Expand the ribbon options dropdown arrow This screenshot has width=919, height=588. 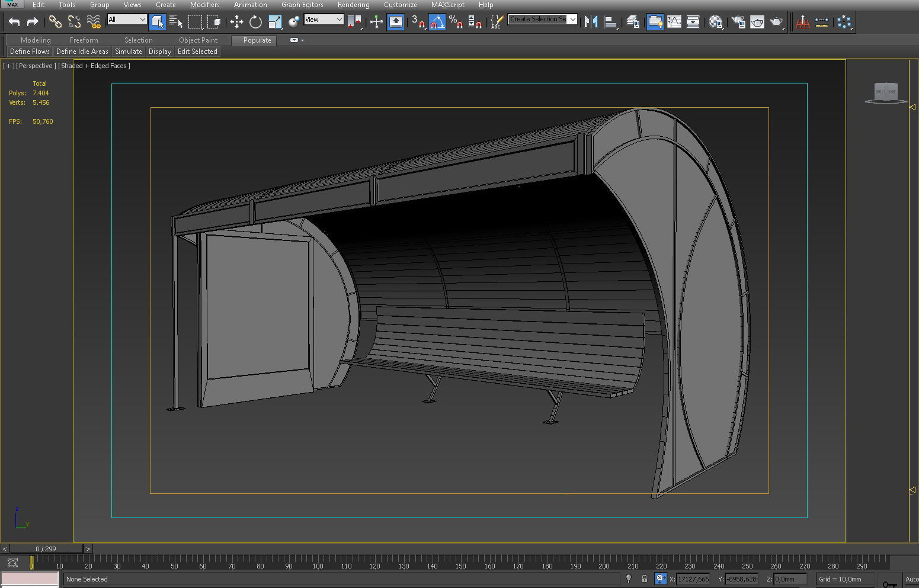pos(302,40)
